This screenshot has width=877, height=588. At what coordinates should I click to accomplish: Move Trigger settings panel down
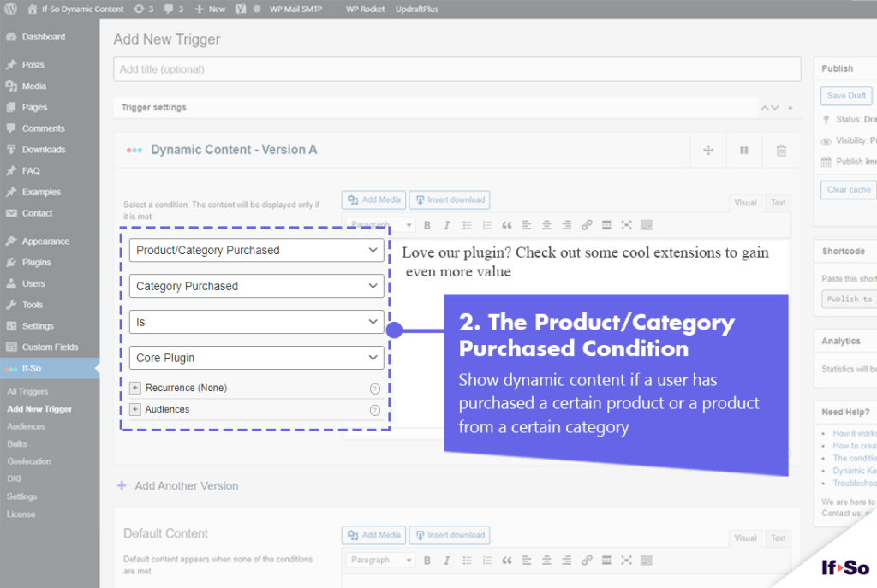774,107
